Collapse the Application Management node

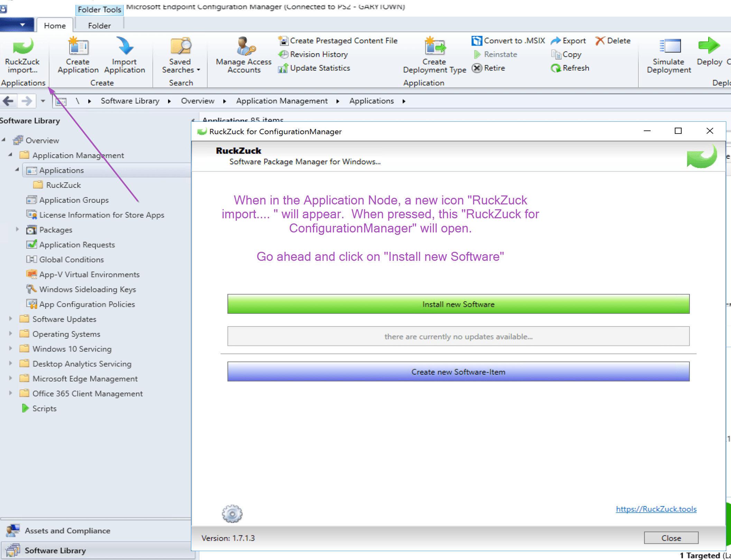[x=10, y=155]
